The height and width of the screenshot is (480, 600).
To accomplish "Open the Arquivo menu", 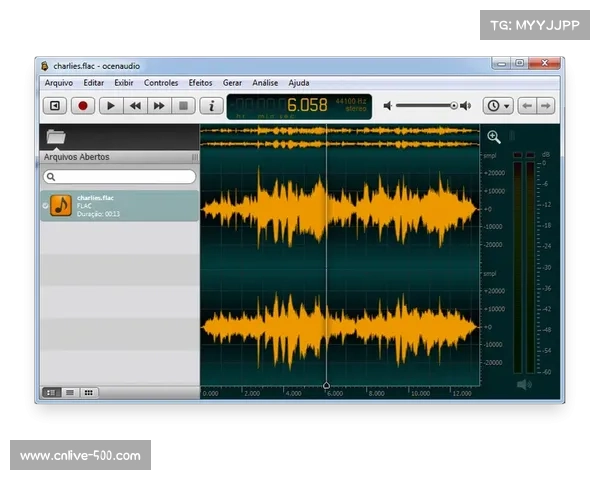I will pos(58,83).
